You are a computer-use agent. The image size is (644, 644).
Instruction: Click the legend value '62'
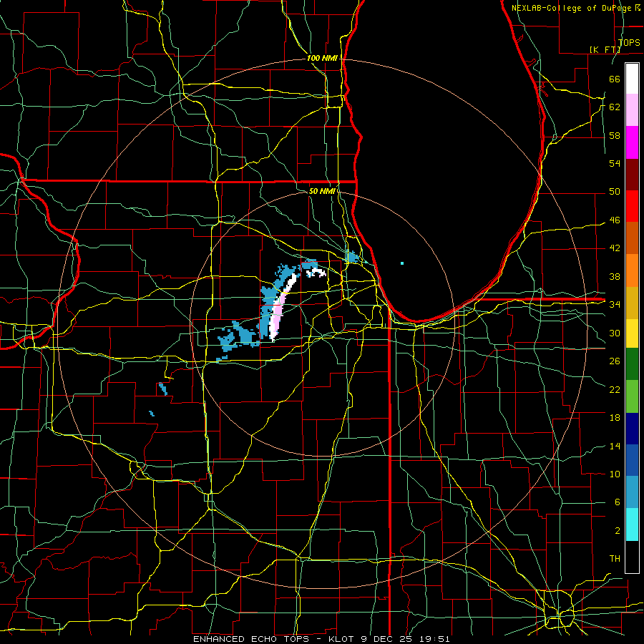pyautogui.click(x=615, y=107)
